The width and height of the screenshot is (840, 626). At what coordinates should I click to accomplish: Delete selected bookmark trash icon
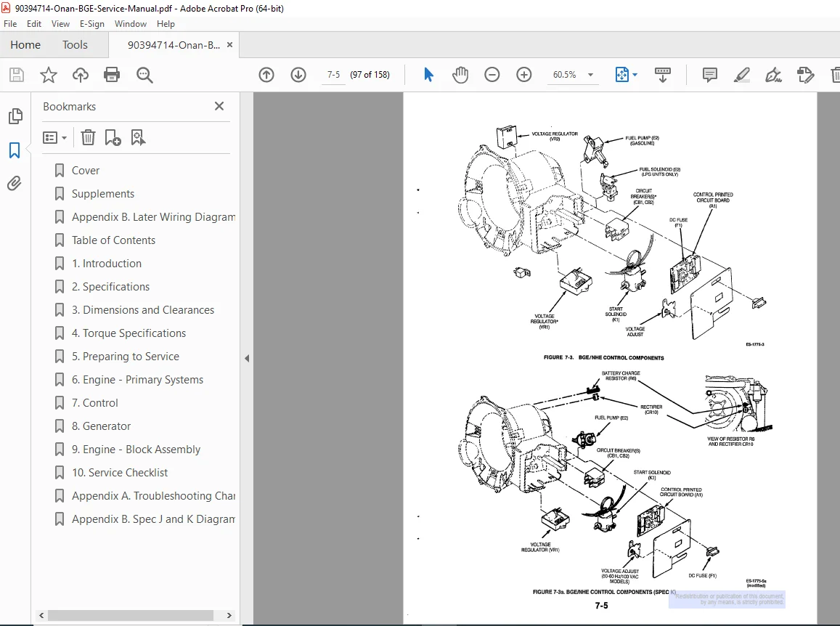pos(88,138)
